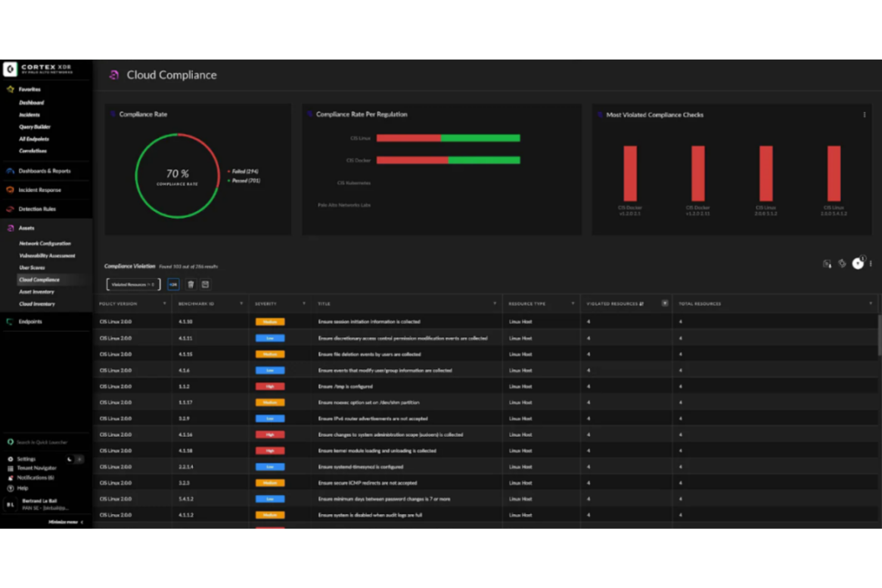882x588 pixels.
Task: Open the Quick Launcher search
Action: 42,442
